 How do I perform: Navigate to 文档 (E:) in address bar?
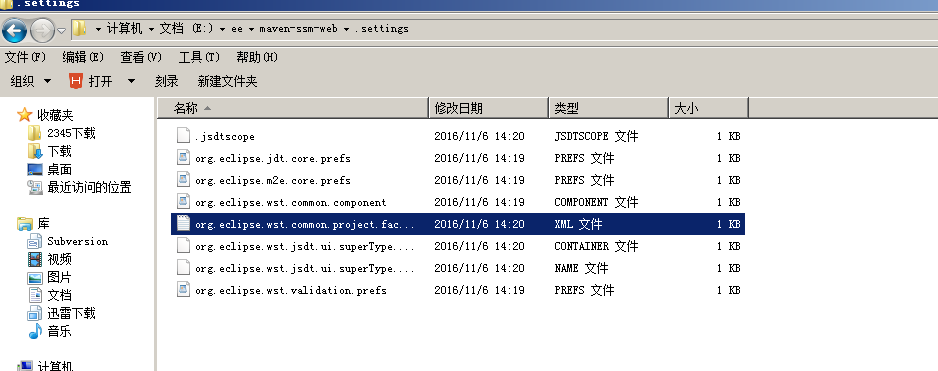tap(186, 28)
